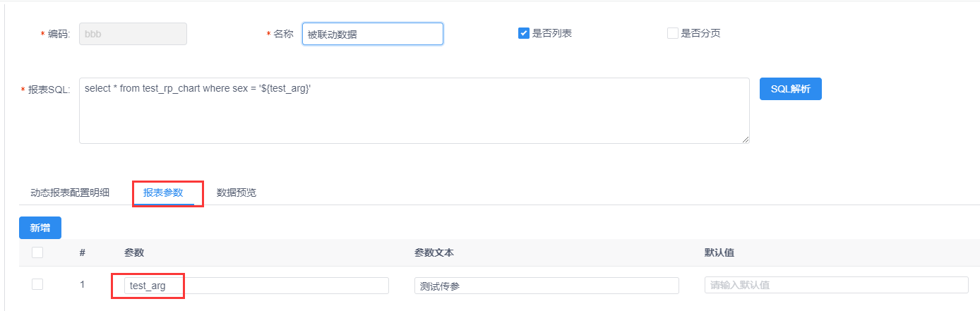Open the 数据预览 tab

tap(237, 193)
